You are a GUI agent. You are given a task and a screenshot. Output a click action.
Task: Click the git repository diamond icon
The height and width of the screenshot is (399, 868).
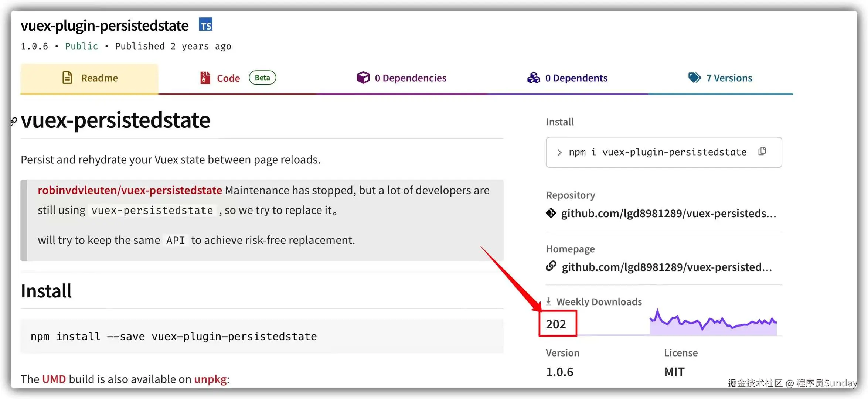[x=551, y=213]
